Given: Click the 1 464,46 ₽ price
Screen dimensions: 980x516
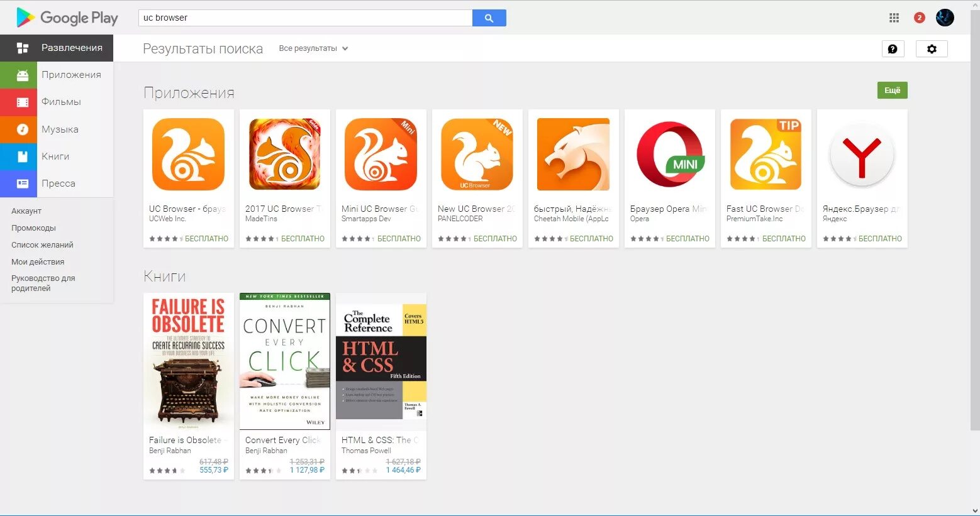Looking at the screenshot, I should click(403, 470).
